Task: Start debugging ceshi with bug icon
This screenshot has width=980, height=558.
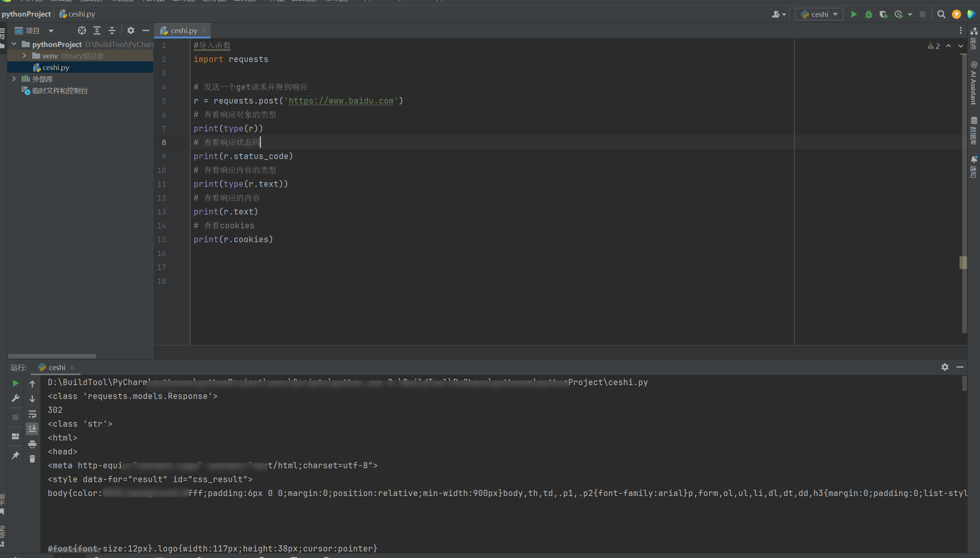Action: point(869,14)
